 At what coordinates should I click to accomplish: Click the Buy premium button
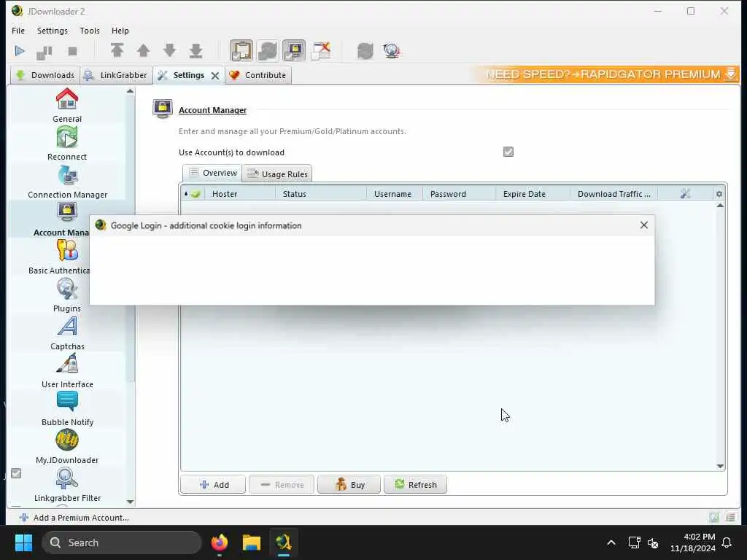(349, 484)
